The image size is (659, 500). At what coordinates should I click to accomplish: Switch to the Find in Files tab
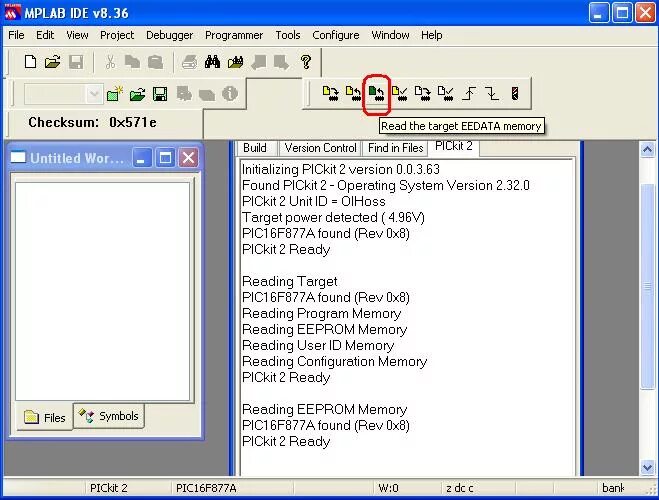point(395,148)
